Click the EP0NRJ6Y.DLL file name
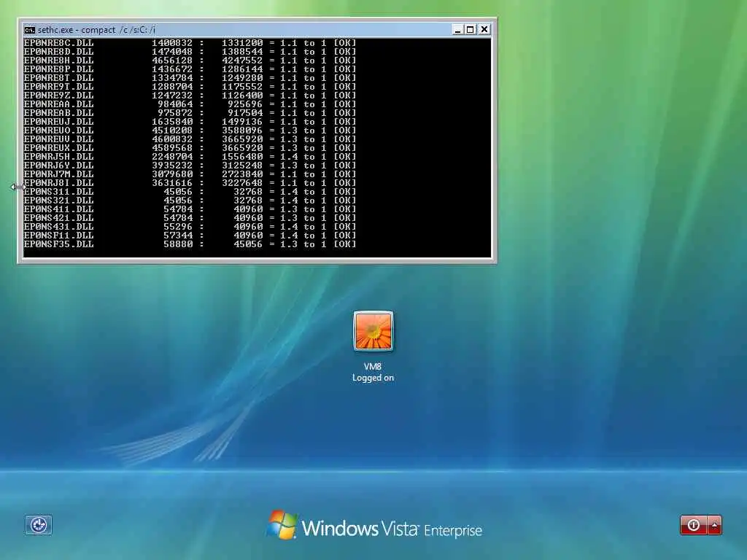 pyautogui.click(x=58, y=166)
